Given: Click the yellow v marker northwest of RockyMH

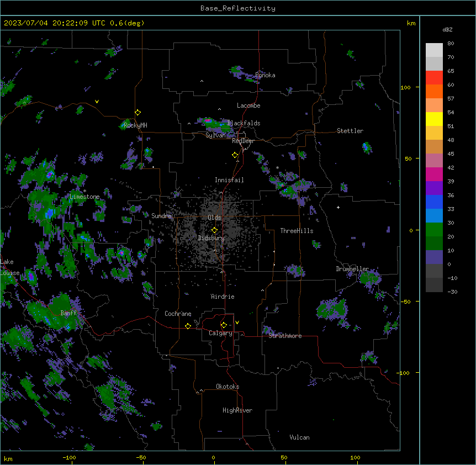Looking at the screenshot, I should pos(97,102).
